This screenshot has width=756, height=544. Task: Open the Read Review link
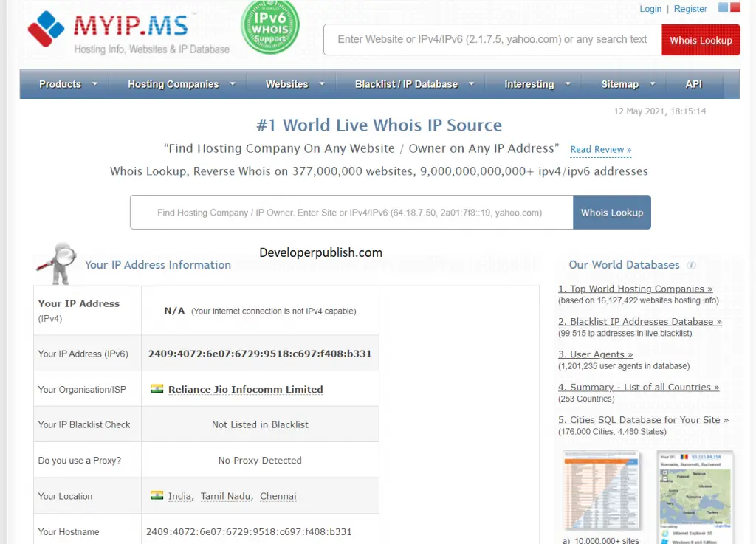click(x=601, y=150)
